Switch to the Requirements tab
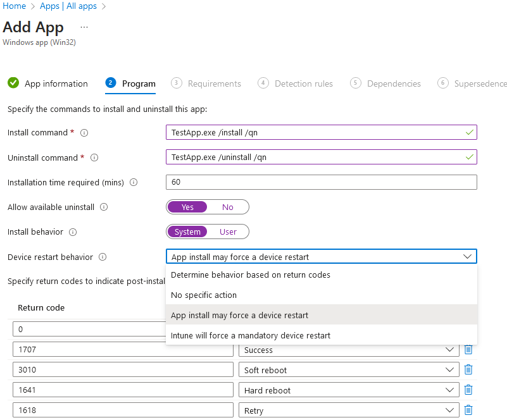 216,83
